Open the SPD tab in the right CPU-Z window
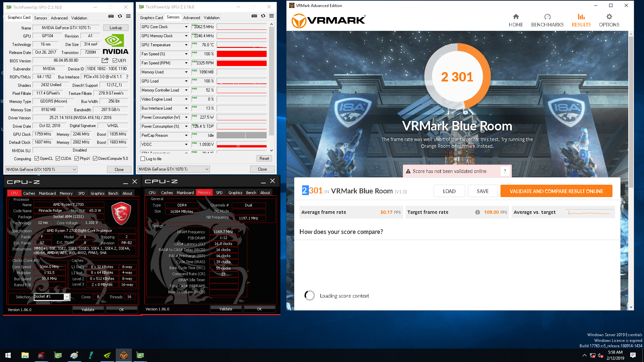 219,193
